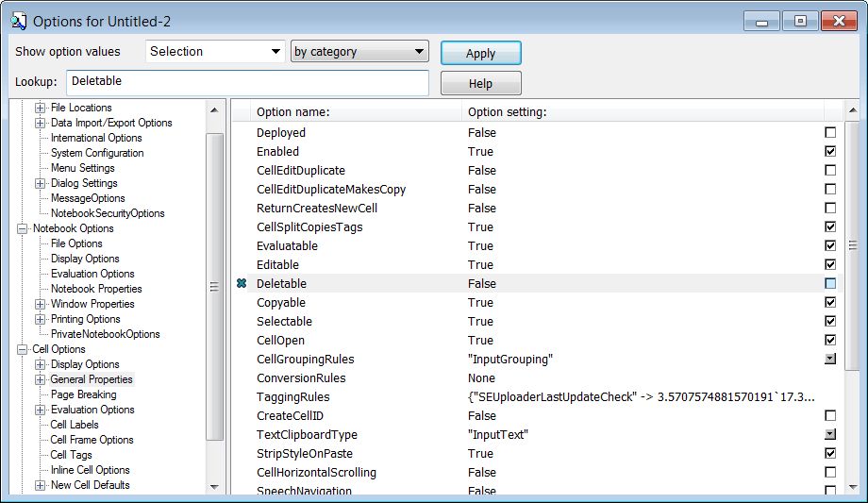868x503 pixels.
Task: Open the CellGroupingRules value dropdown
Action: click(x=830, y=359)
